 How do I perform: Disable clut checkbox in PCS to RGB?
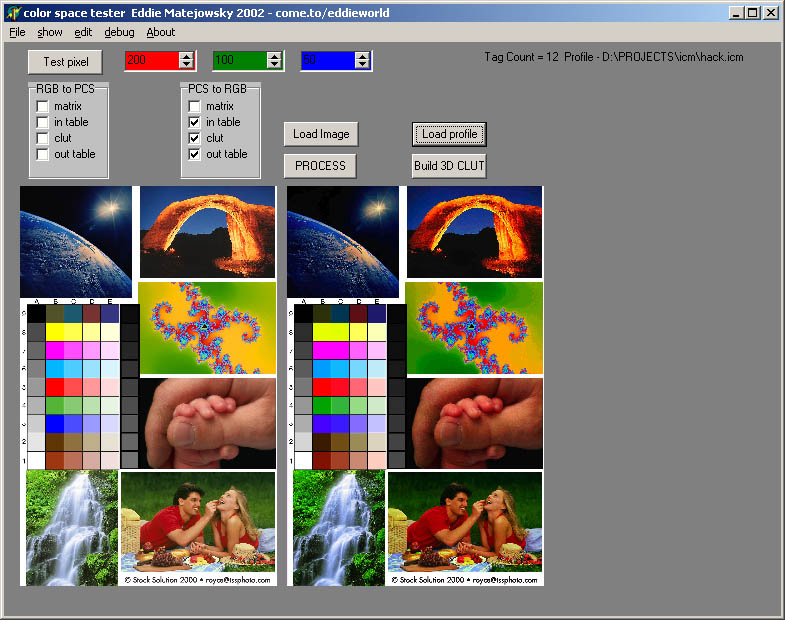coord(195,138)
